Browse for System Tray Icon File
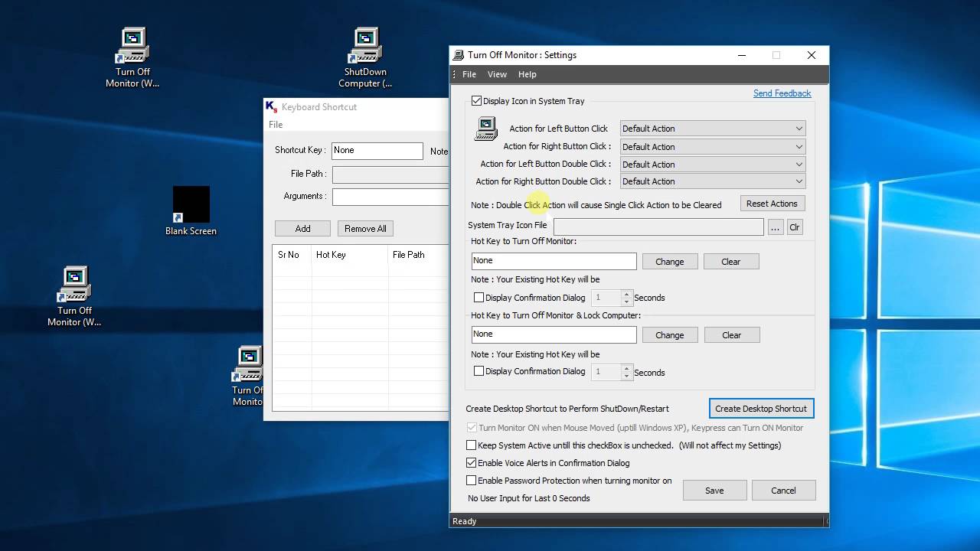Screen dimensions: 980x551 pyautogui.click(x=776, y=227)
